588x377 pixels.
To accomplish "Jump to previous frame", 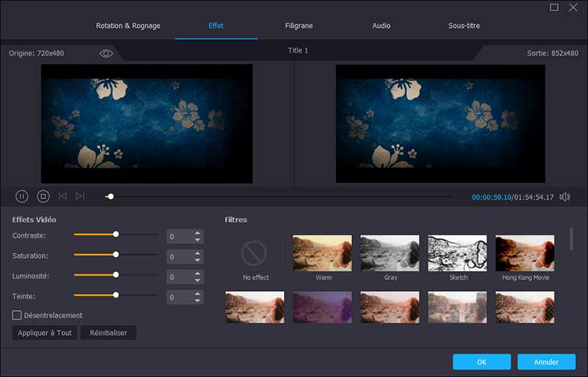I will [62, 196].
